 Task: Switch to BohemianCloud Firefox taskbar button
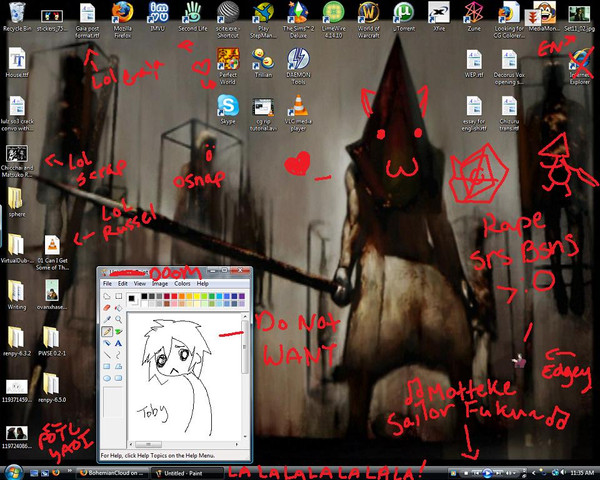click(112, 473)
